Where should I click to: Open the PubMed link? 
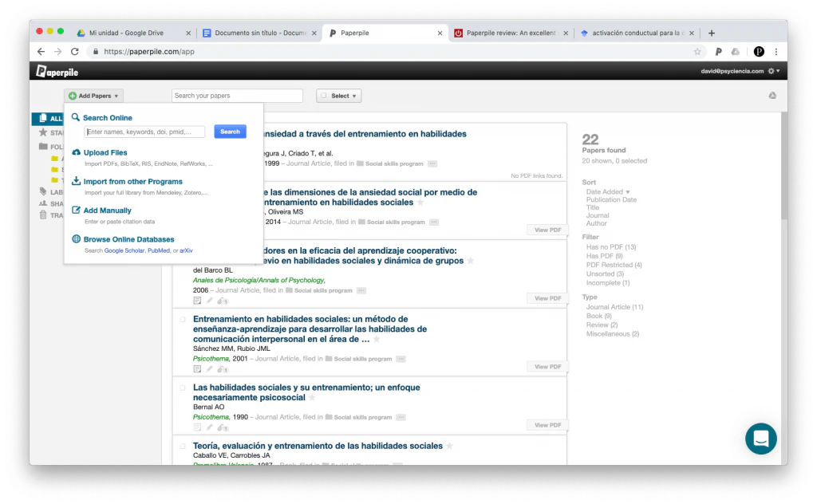(159, 250)
